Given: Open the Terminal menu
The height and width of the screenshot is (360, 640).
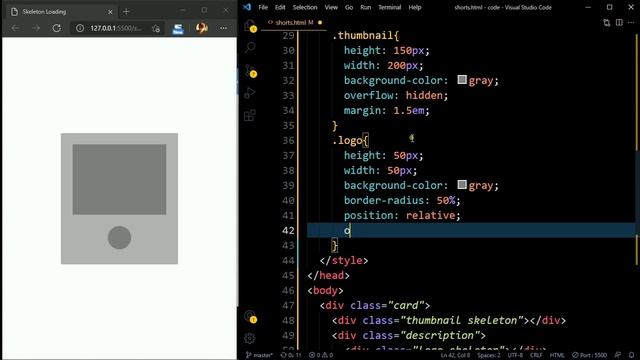Looking at the screenshot, I should pos(389,7).
